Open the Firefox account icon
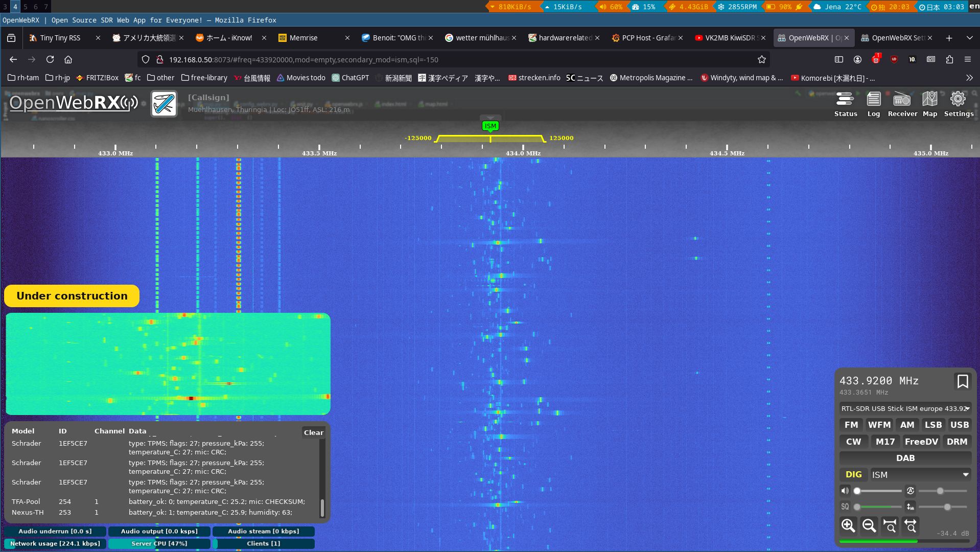This screenshot has height=552, width=980. pos(857,59)
